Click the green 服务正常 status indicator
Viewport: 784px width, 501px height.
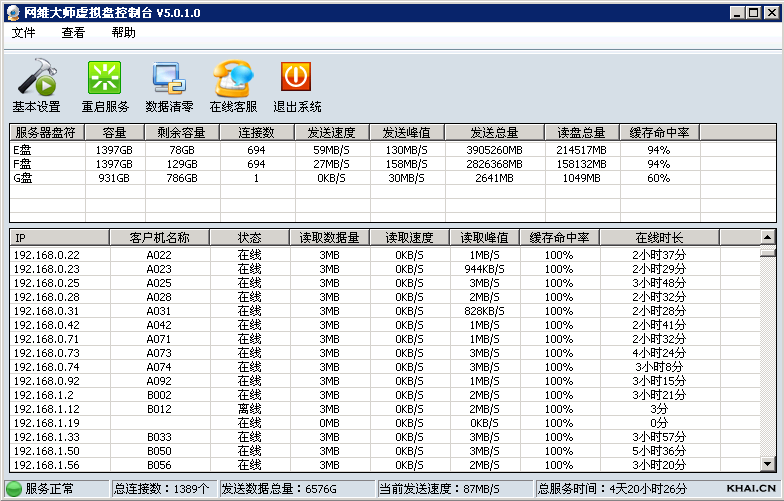pyautogui.click(x=15, y=489)
